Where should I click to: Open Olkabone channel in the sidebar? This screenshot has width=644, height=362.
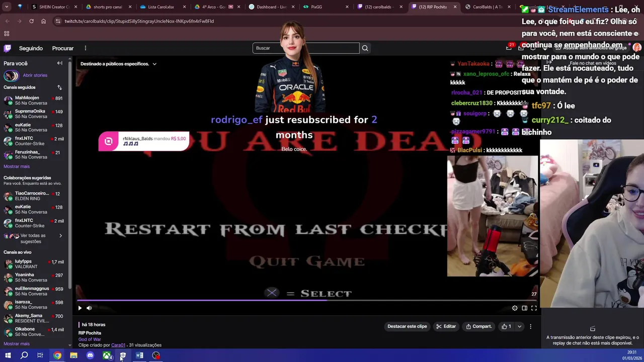(34, 332)
